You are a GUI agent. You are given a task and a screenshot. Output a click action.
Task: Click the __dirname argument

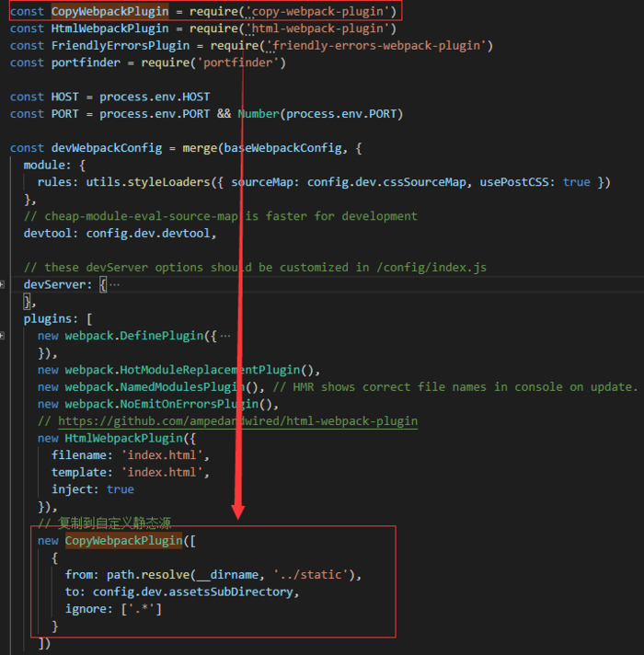tap(227, 576)
